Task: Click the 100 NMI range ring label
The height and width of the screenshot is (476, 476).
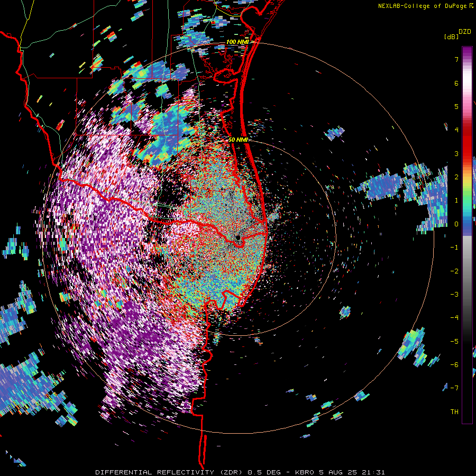Action: pyautogui.click(x=237, y=42)
